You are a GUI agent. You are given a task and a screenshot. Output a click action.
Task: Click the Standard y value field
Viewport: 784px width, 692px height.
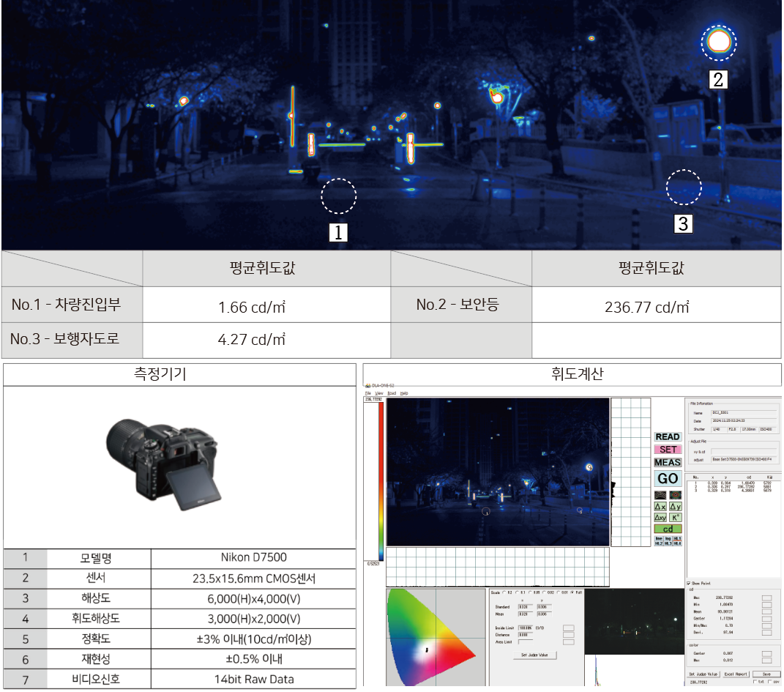point(544,607)
